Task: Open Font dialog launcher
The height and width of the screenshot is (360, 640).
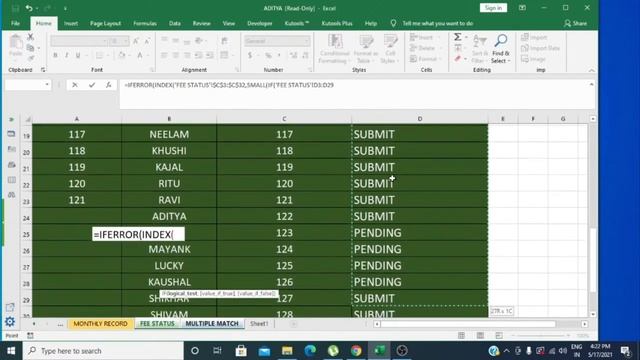Action: [152, 70]
